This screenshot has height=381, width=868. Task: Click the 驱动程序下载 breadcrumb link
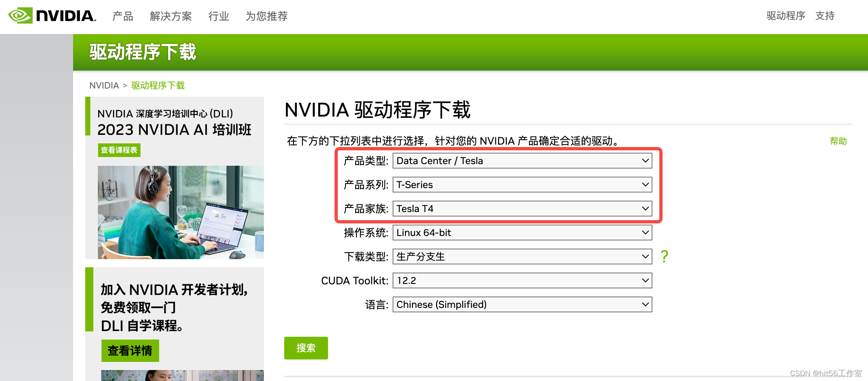[158, 85]
